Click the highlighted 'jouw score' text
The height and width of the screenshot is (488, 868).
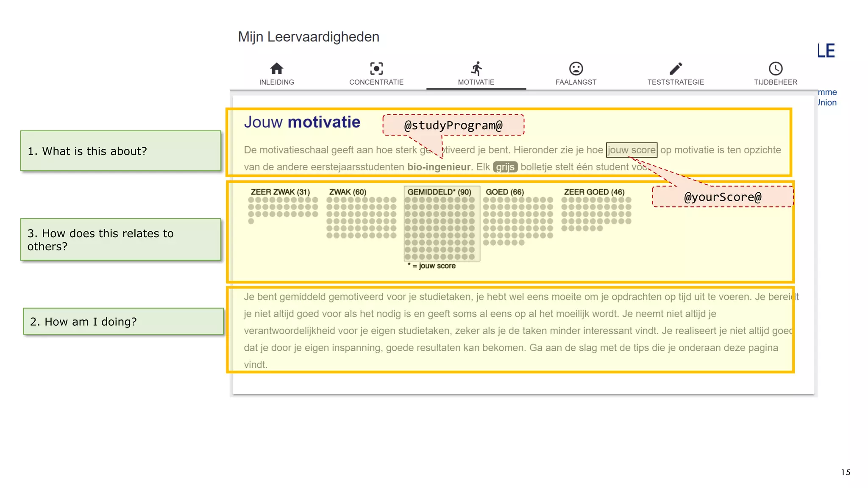(x=632, y=150)
